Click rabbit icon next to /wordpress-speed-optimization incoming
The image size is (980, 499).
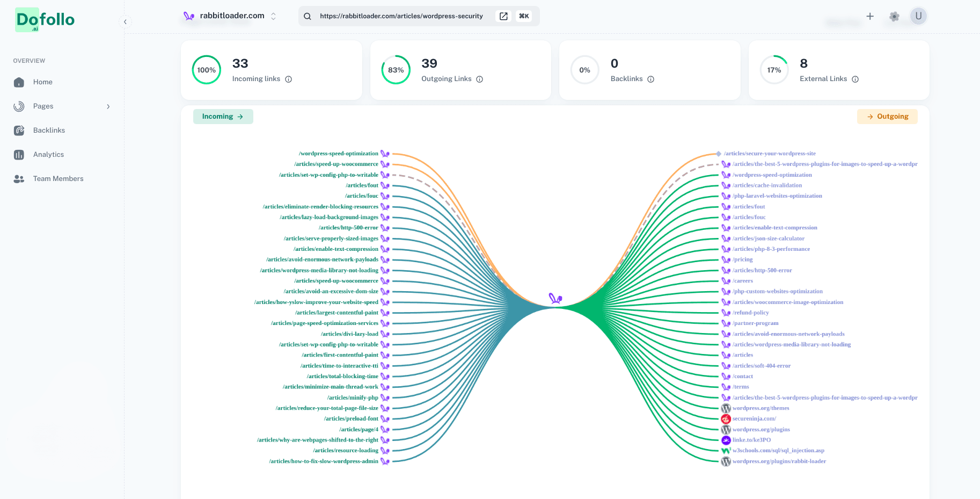click(385, 154)
